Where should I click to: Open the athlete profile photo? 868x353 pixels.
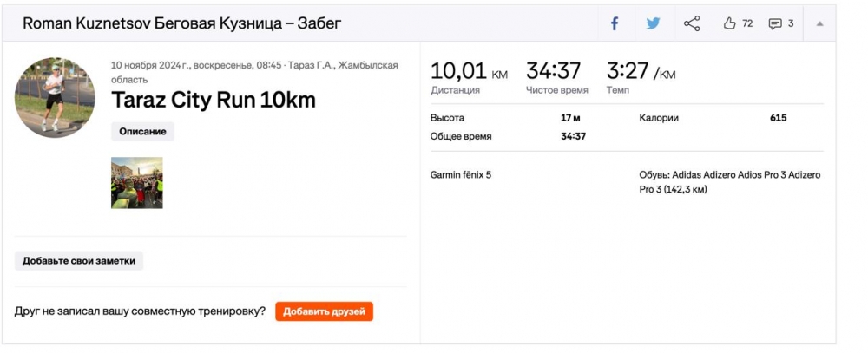(55, 98)
